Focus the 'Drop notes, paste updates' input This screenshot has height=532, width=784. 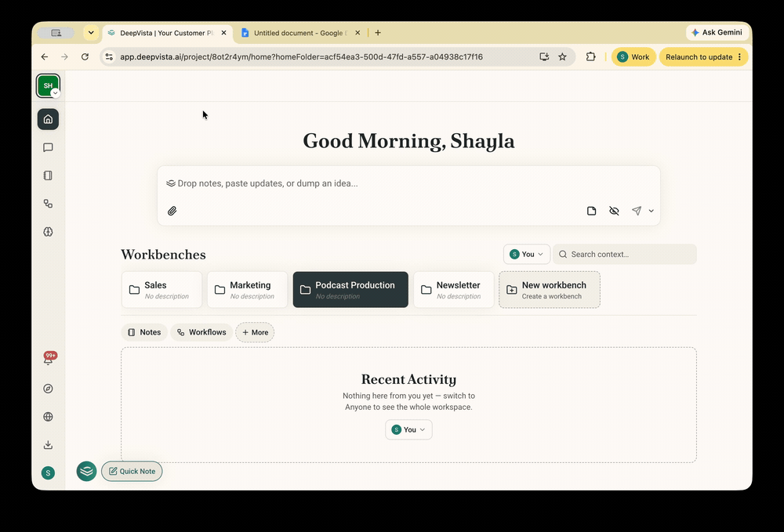(408, 183)
